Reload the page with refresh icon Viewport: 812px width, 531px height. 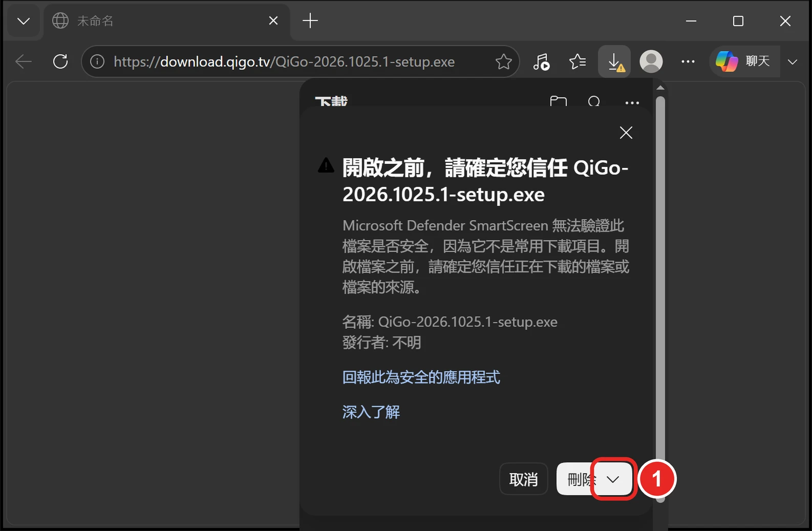click(x=60, y=62)
